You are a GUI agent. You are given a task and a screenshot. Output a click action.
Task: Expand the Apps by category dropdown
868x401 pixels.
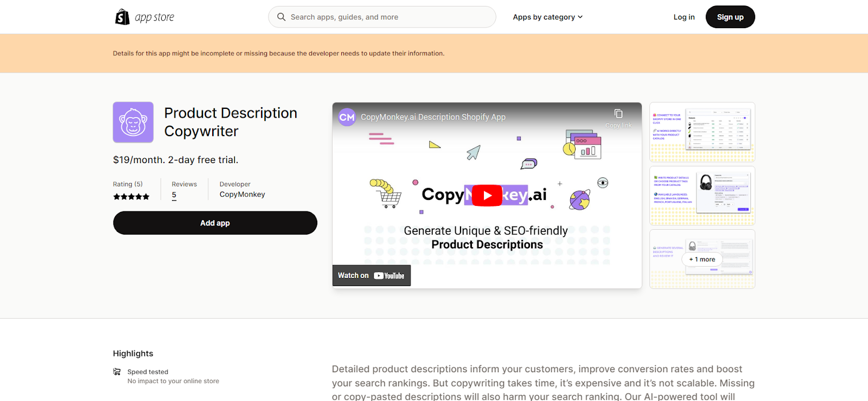point(547,17)
